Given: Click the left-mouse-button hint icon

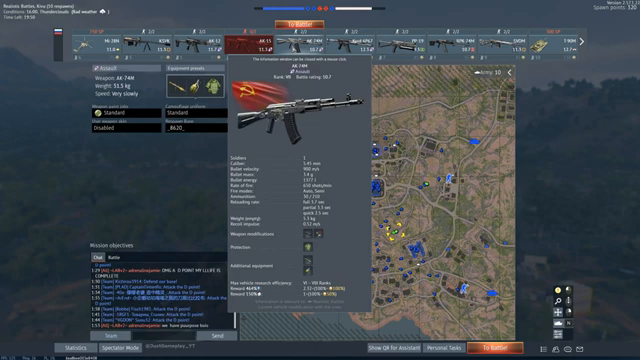Looking at the screenshot, I should pyautogui.click(x=568, y=290).
